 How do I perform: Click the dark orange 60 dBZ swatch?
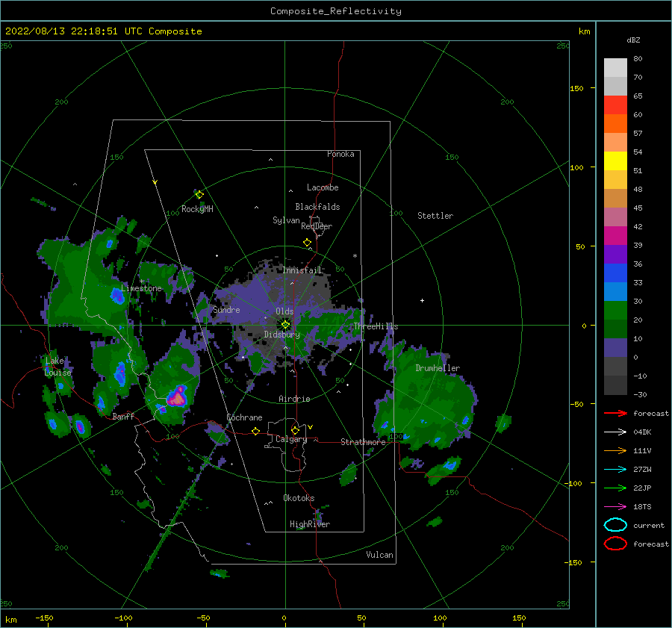click(x=615, y=123)
